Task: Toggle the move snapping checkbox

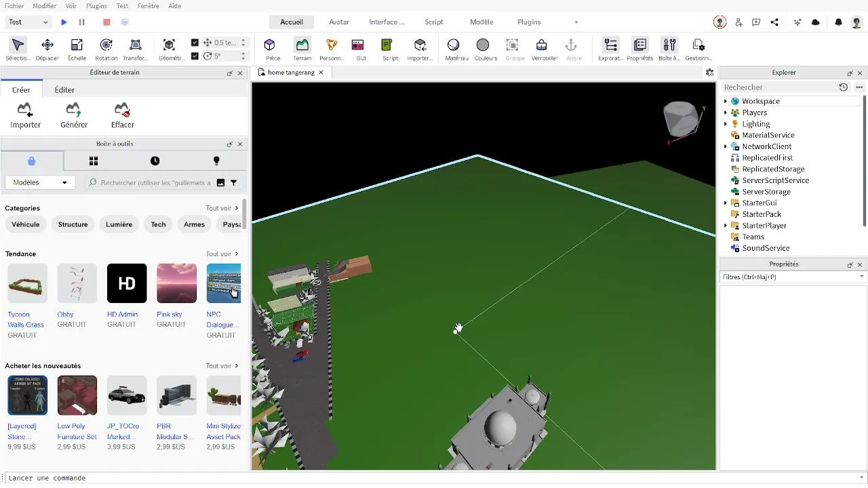Action: [195, 43]
